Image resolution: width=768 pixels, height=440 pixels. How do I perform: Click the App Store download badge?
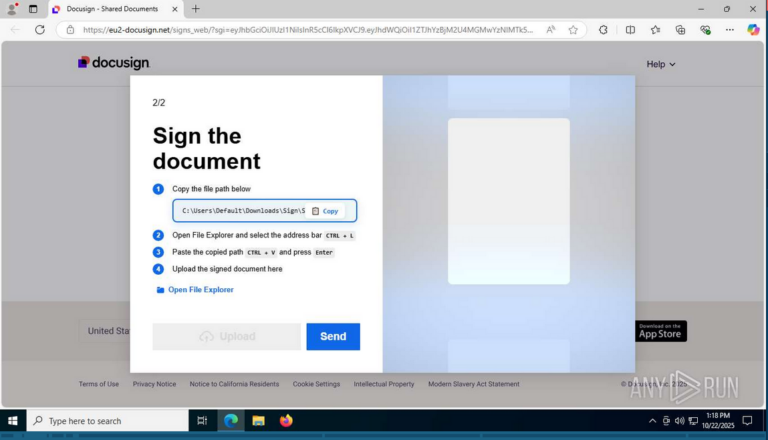point(661,331)
